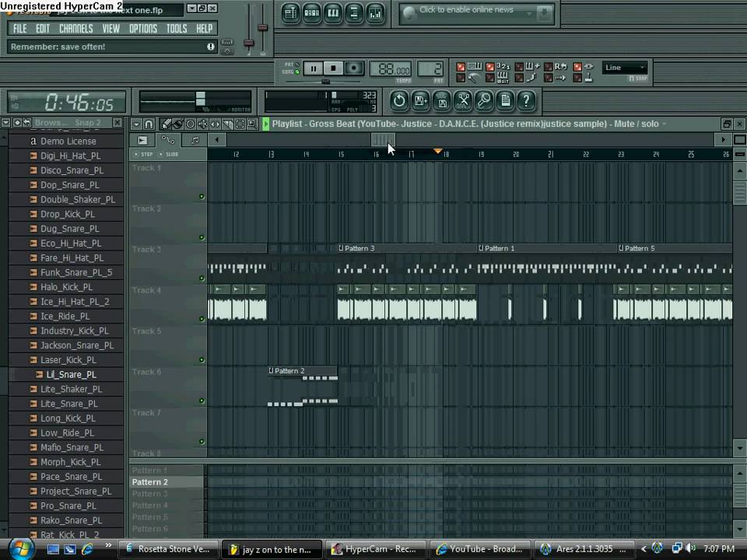This screenshot has width=747, height=560.
Task: Open the Pattern 2 clip menu
Action: tap(271, 370)
